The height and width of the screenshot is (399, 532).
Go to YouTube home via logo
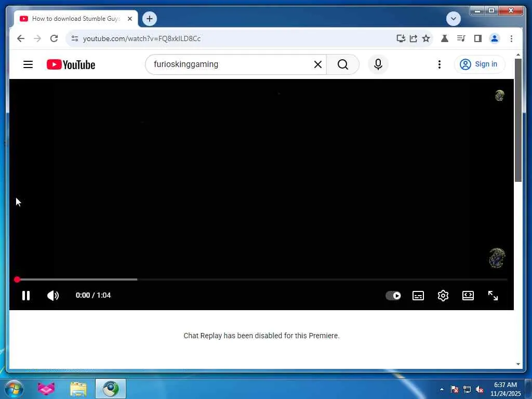coord(71,64)
